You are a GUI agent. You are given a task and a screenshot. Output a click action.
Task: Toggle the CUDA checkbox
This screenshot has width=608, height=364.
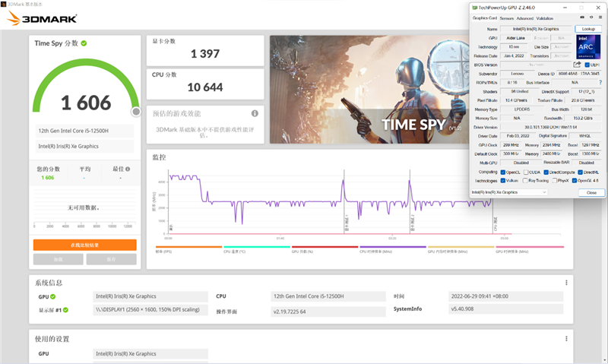coord(526,172)
